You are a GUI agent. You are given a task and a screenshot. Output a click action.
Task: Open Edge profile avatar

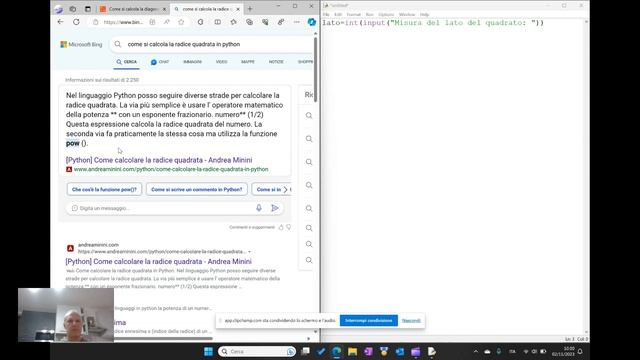[x=58, y=9]
